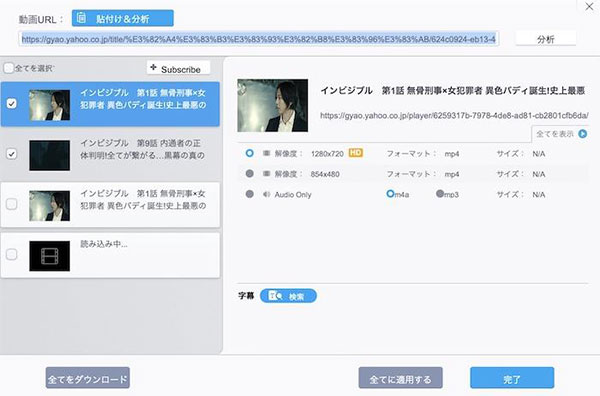Click the speaker icon beside Audio Only
Viewport: 600px width, 396px height.
[x=267, y=194]
